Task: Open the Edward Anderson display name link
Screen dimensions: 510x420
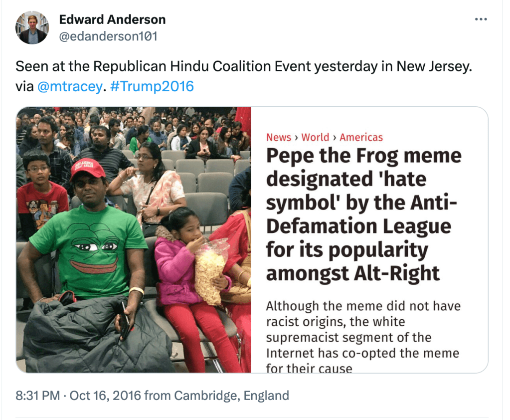Action: point(112,19)
